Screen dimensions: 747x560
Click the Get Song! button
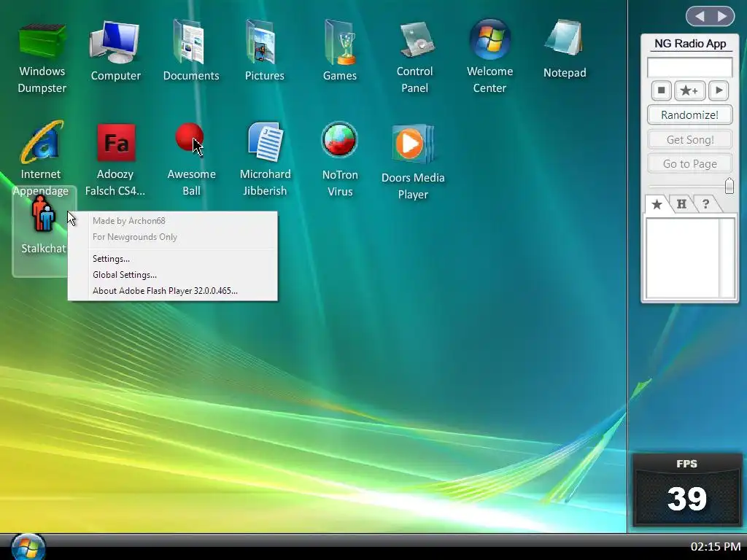coord(690,139)
